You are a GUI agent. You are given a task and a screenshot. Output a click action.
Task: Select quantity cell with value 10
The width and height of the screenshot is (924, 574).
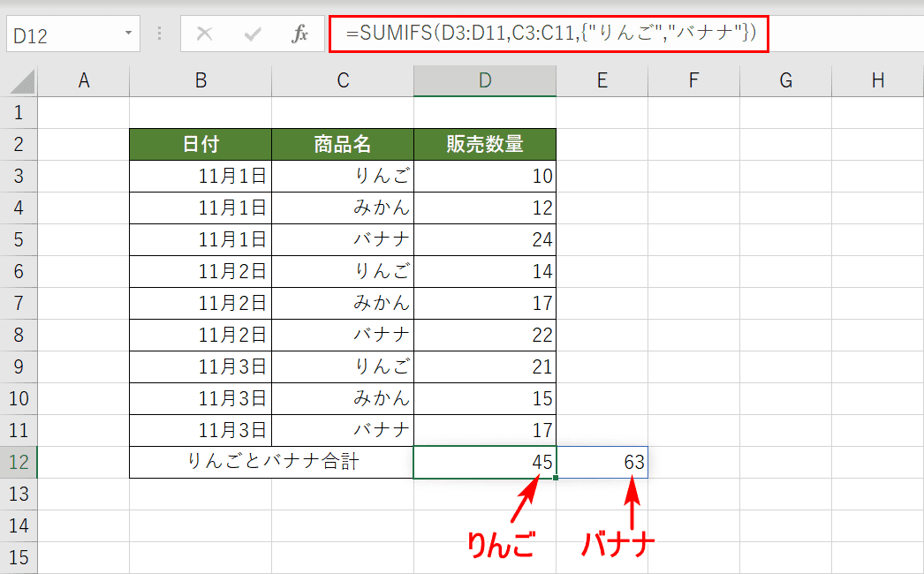[485, 177]
